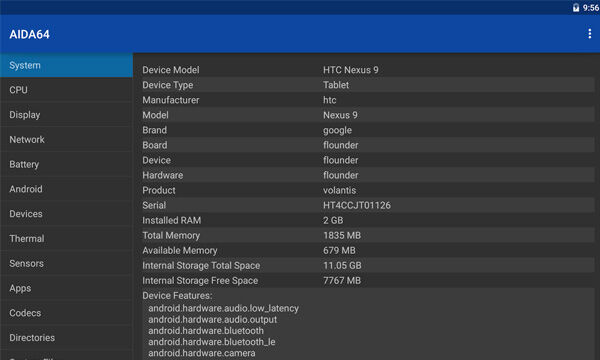600x360 pixels.
Task: Show the Thermal section
Action: pos(67,239)
